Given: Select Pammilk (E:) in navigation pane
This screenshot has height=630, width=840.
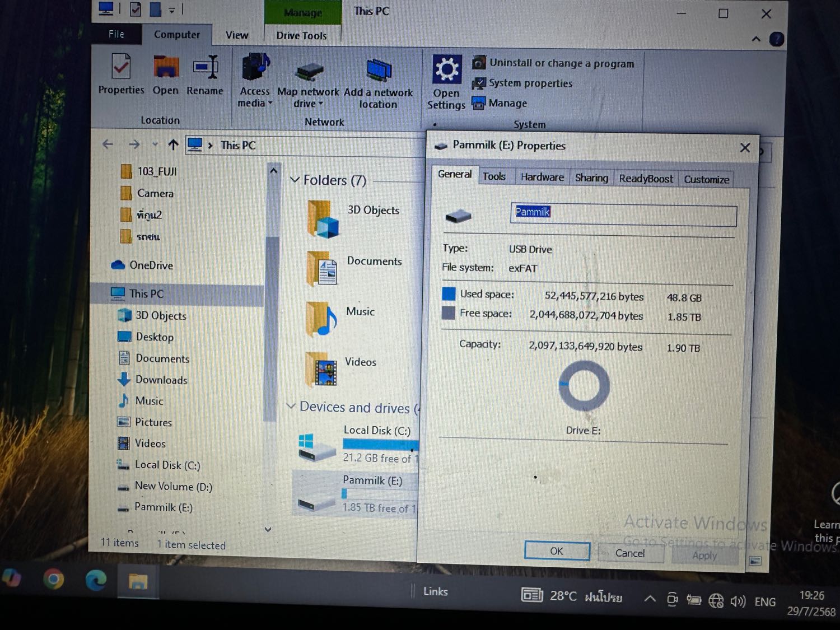Looking at the screenshot, I should 155,507.
